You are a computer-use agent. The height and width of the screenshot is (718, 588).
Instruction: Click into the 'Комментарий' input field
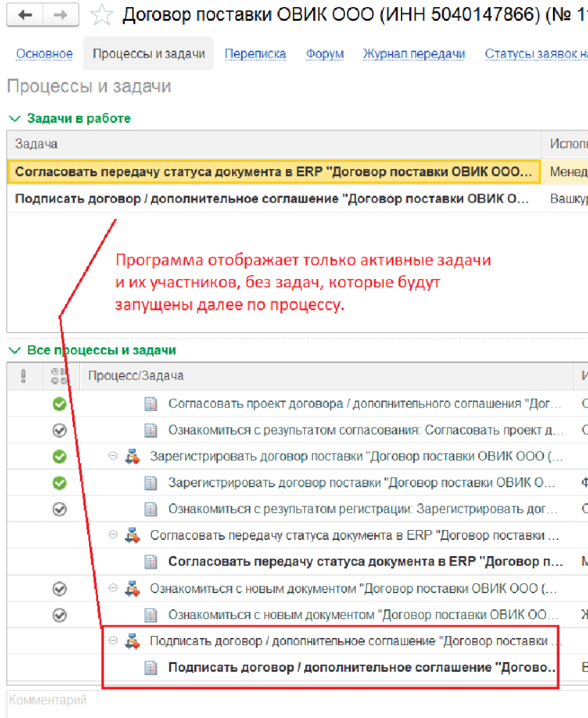coord(280,700)
